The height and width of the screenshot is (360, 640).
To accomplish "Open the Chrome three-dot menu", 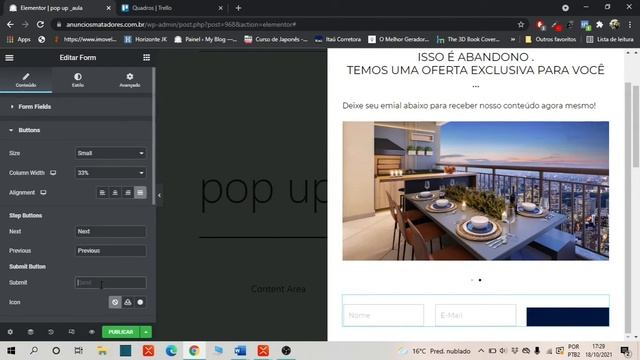I will point(630,24).
